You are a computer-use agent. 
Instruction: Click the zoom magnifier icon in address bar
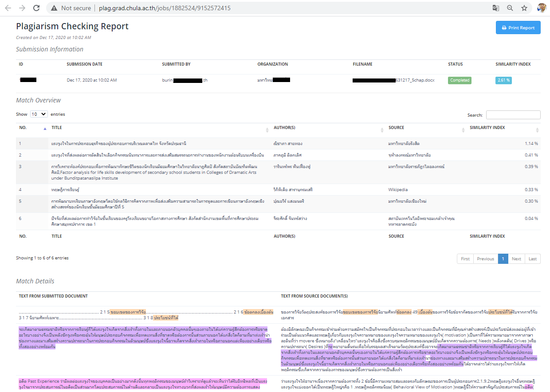510,8
